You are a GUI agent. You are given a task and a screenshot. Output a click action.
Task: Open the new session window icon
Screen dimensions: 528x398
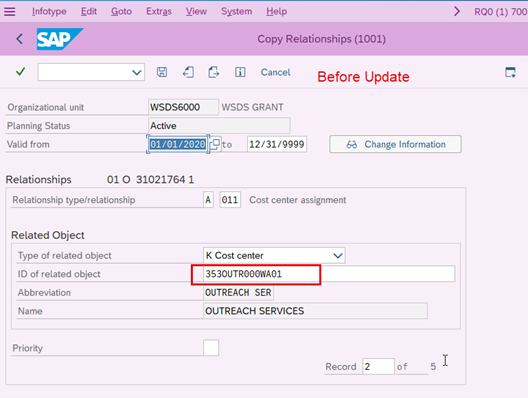click(510, 72)
